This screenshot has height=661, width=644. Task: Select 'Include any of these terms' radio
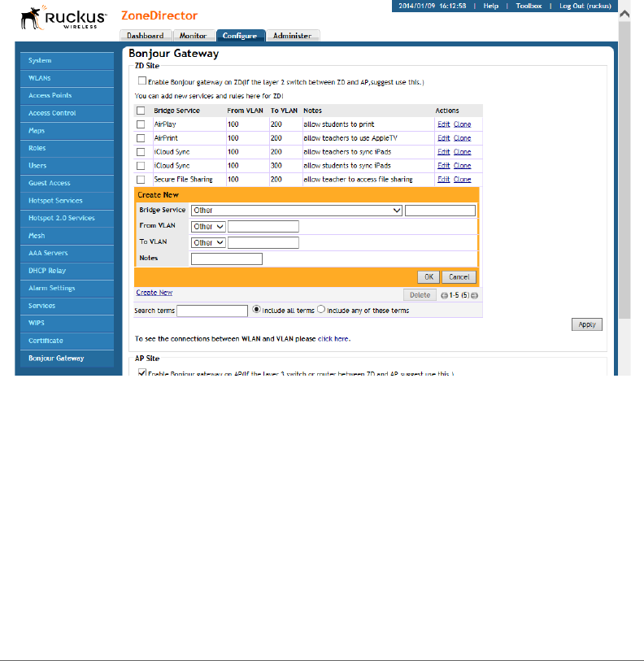[x=321, y=310]
